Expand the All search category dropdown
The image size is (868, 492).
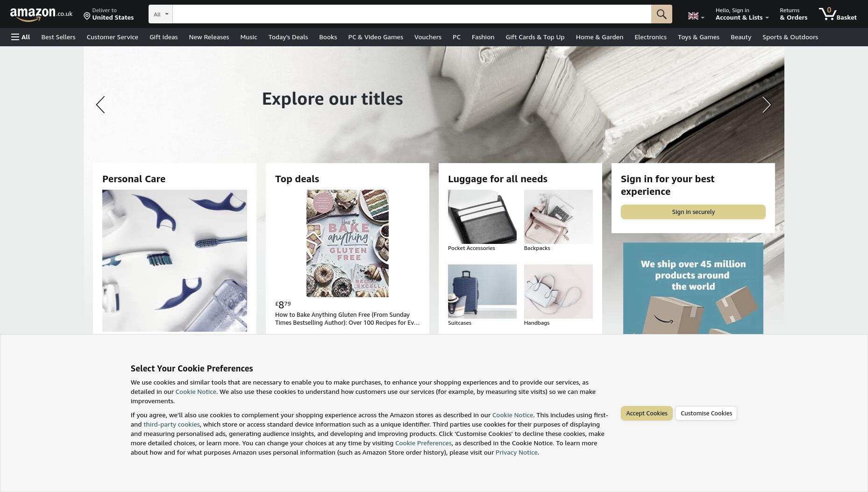(161, 14)
